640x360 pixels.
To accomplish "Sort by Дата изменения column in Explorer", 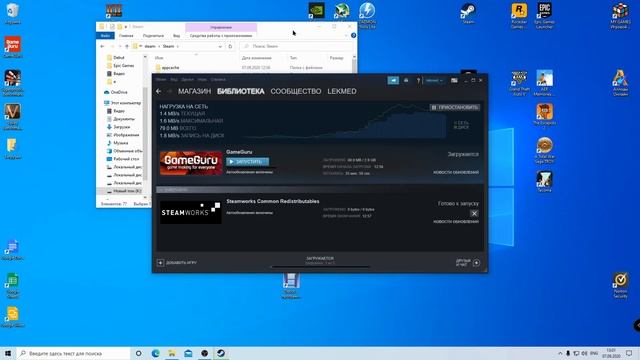I will pyautogui.click(x=256, y=58).
